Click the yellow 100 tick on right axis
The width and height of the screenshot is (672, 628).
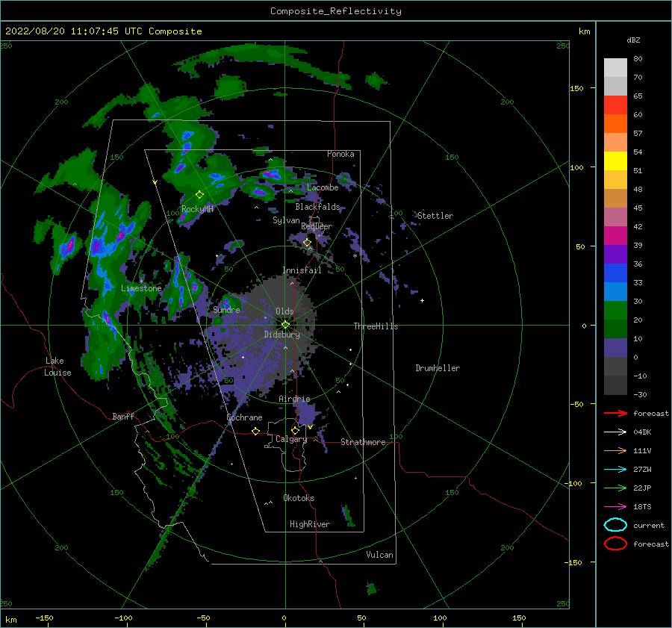coord(576,167)
